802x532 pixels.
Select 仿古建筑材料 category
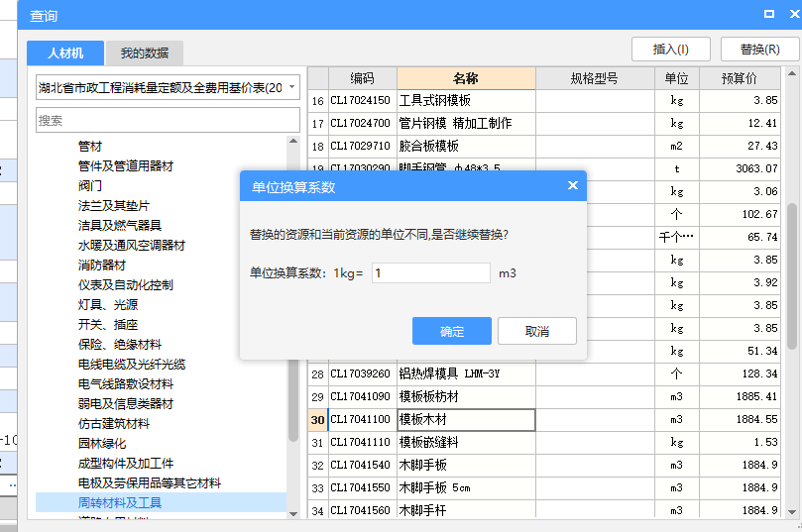pyautogui.click(x=114, y=424)
